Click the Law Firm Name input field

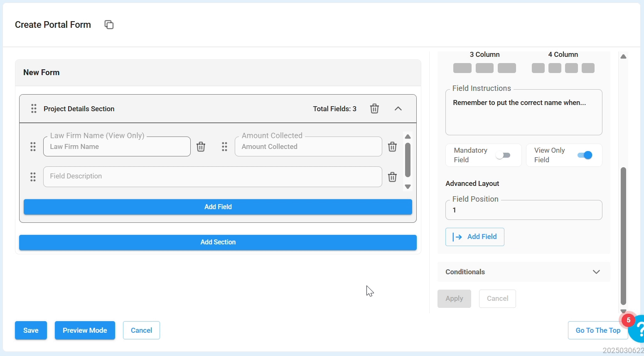click(117, 146)
